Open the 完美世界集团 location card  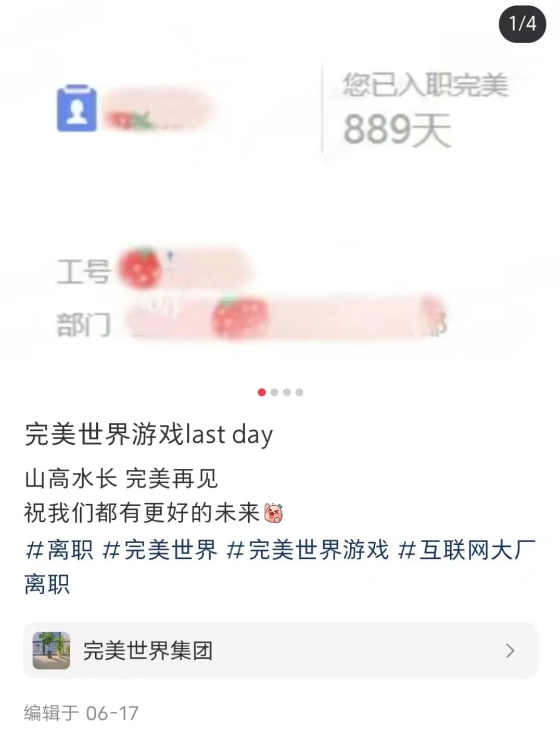point(281,650)
